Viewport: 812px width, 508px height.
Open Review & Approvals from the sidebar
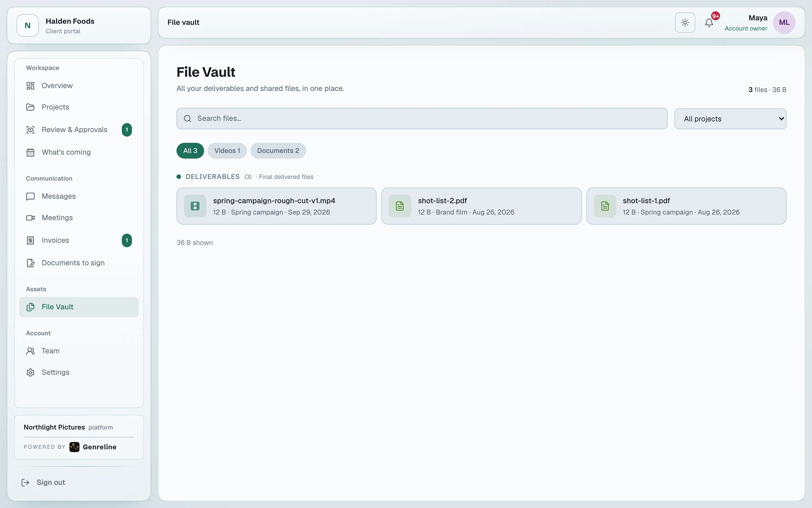coord(79,130)
